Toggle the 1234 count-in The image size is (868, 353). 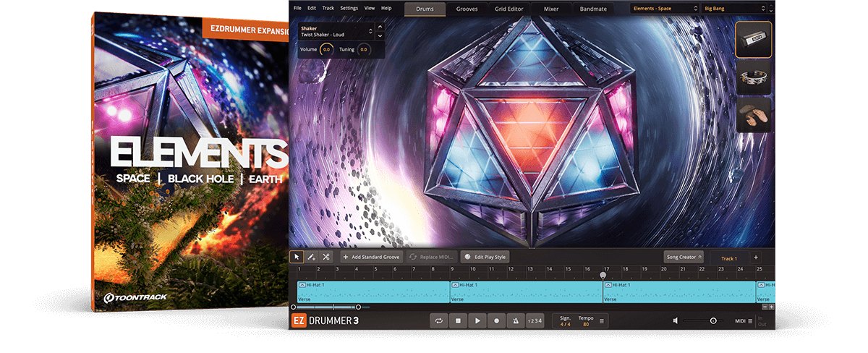coord(534,320)
